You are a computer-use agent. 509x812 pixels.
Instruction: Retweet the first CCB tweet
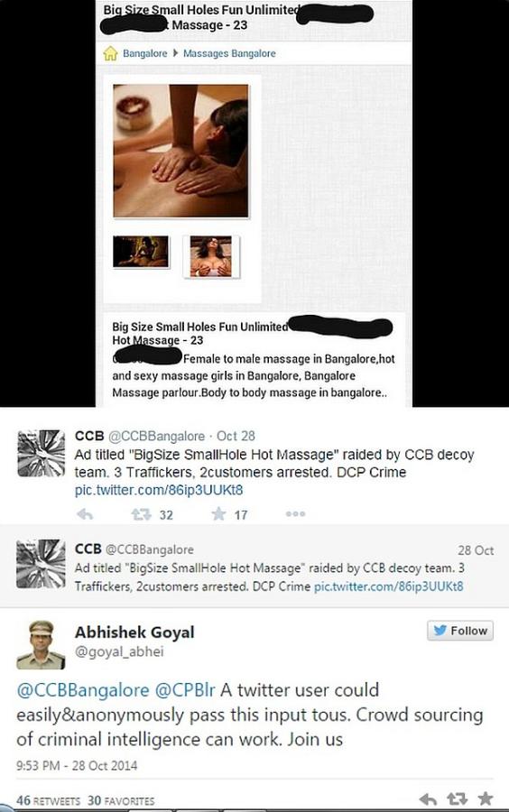pyautogui.click(x=141, y=514)
